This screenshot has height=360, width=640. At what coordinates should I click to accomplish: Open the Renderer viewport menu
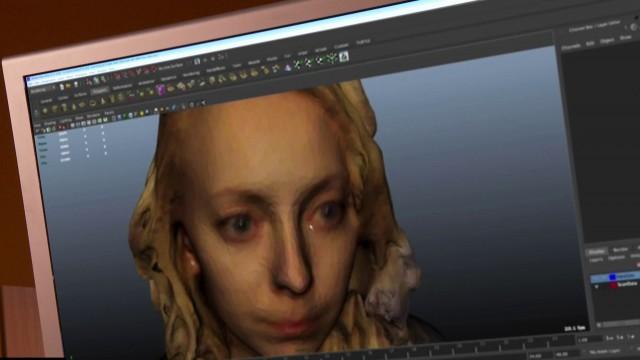tap(93, 116)
